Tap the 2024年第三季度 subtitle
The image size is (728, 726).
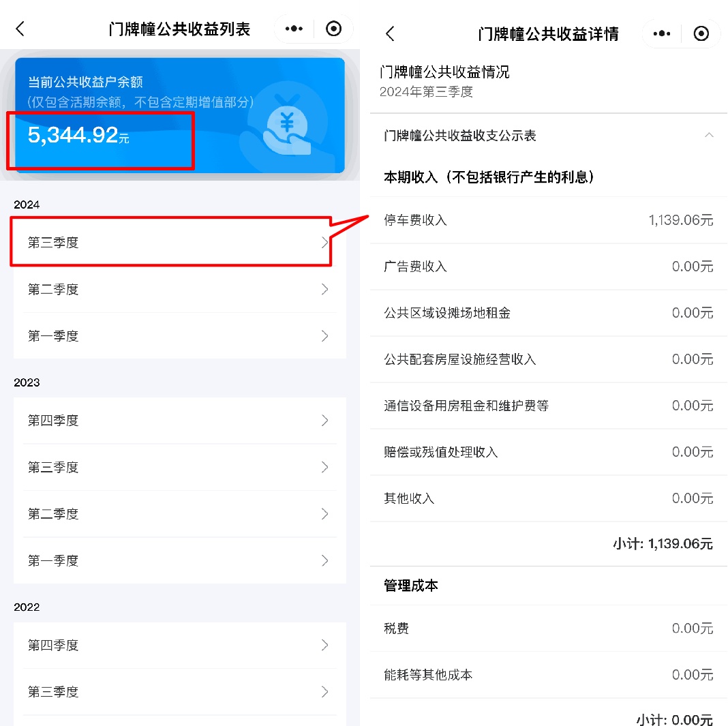tap(426, 92)
